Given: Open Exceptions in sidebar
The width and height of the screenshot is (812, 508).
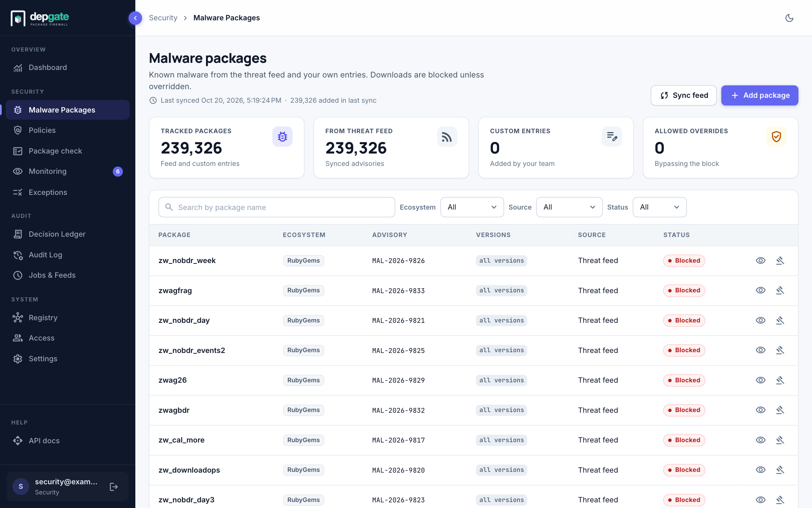Looking at the screenshot, I should 68,192.
